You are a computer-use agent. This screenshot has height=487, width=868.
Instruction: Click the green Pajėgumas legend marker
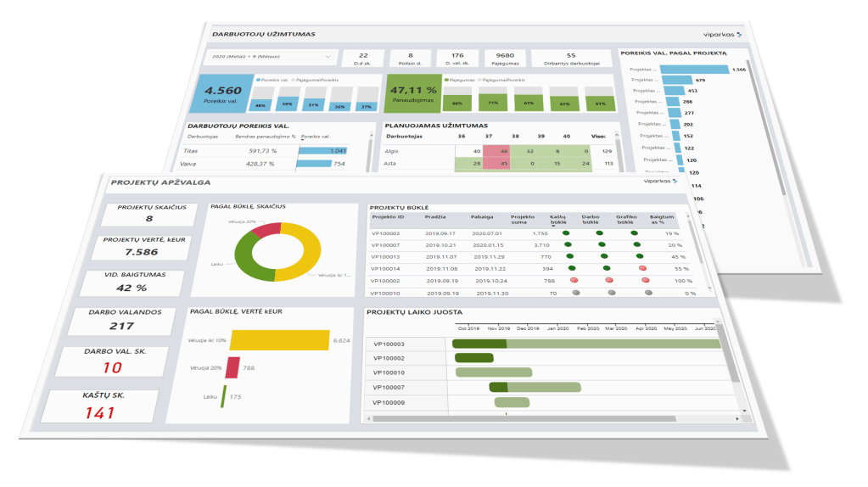click(x=445, y=79)
